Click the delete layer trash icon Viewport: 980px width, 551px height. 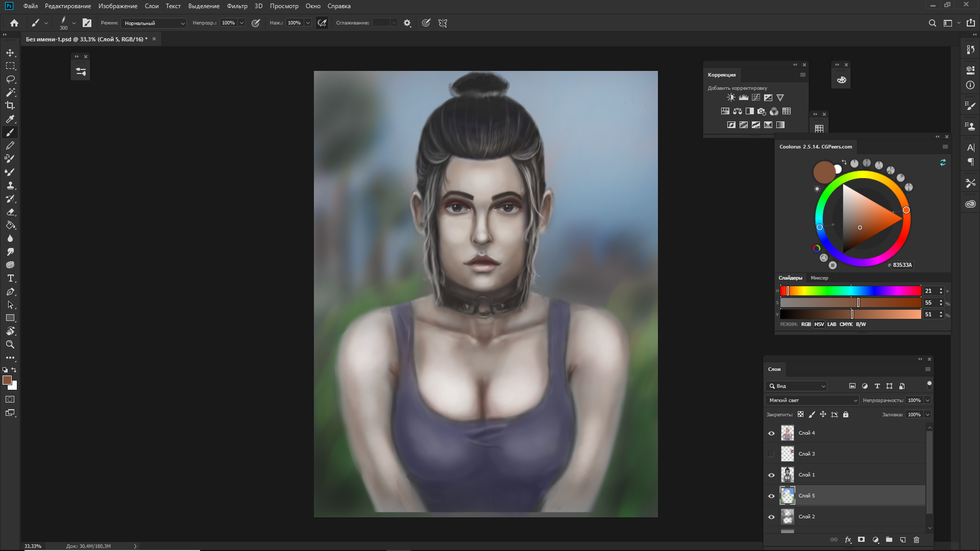point(916,540)
